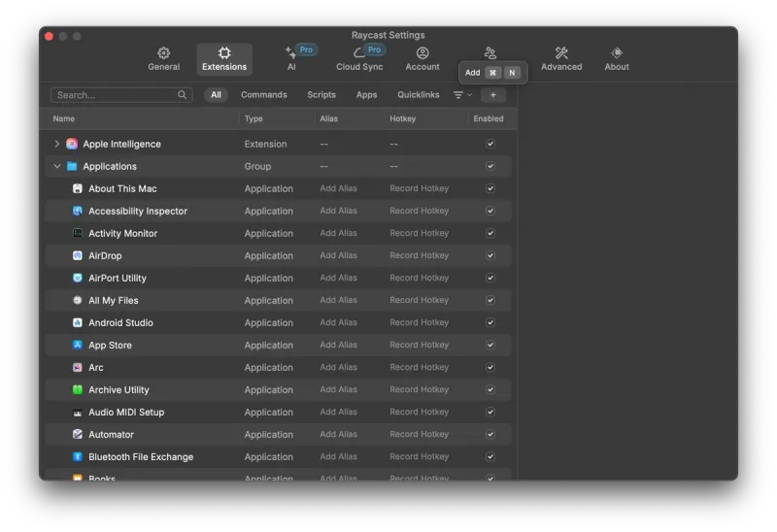Click the App Store app icon
The height and width of the screenshot is (532, 777).
(78, 345)
